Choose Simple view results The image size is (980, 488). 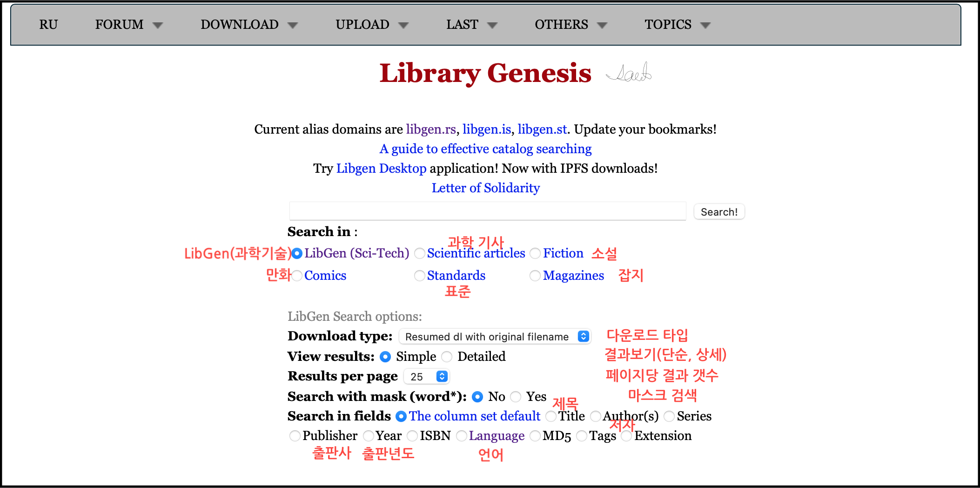point(385,357)
